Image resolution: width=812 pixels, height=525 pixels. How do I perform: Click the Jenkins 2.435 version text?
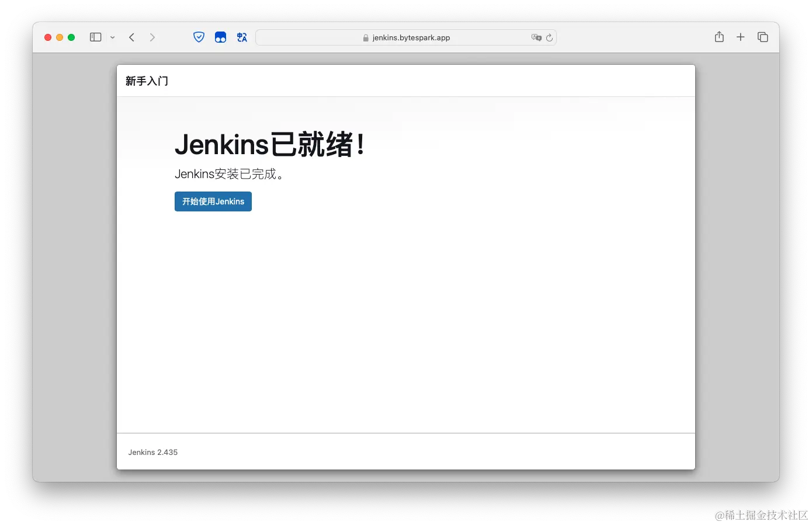(x=153, y=452)
